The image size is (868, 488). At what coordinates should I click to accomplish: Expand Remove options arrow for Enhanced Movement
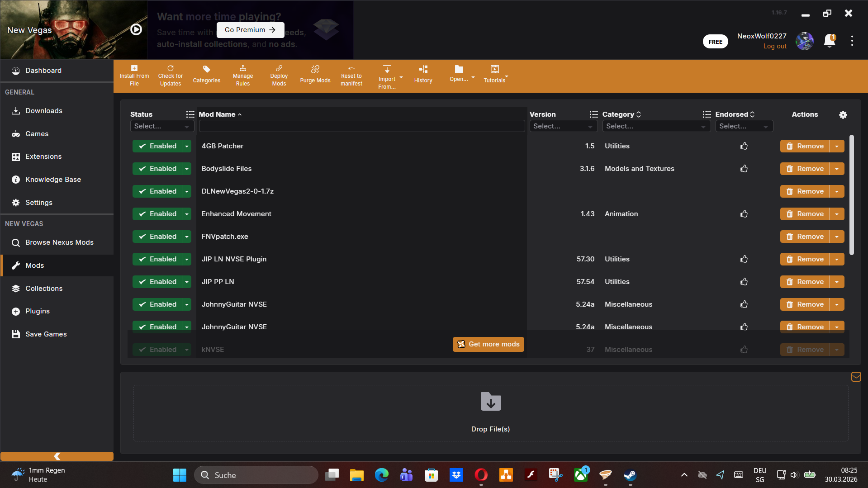(x=837, y=214)
